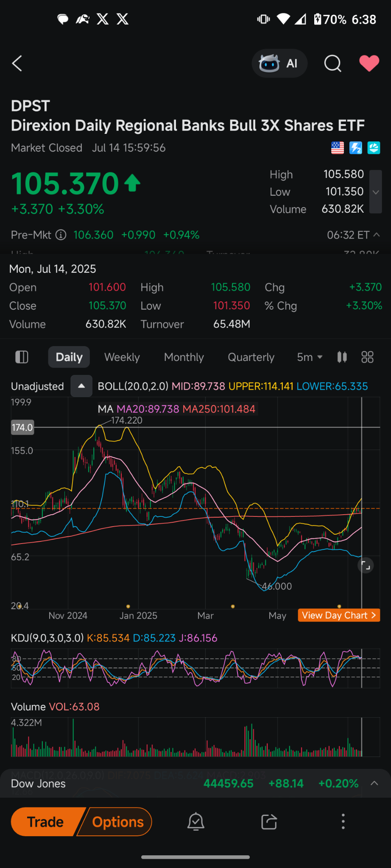Open the search magnifier icon
Image resolution: width=391 pixels, height=868 pixels.
coord(332,64)
